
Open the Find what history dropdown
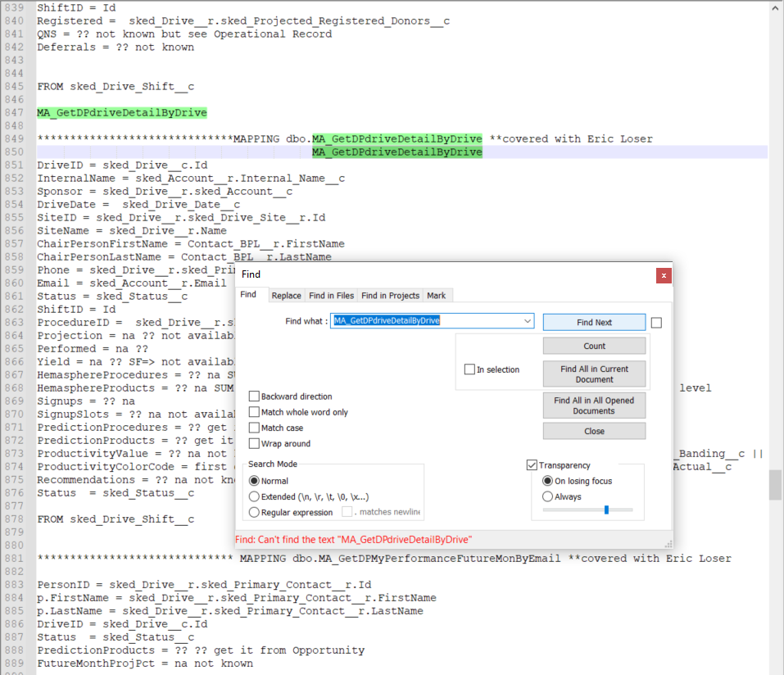[x=528, y=321]
